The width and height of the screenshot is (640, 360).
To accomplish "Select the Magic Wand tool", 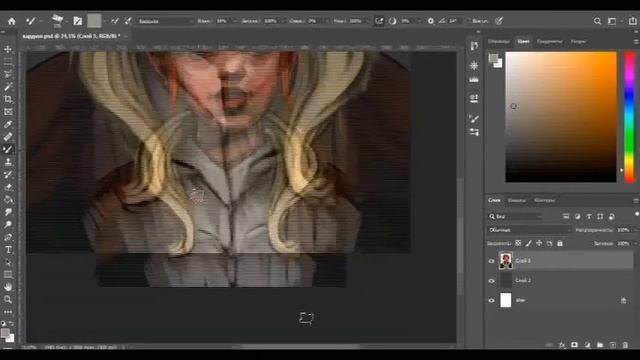I will 8,87.
